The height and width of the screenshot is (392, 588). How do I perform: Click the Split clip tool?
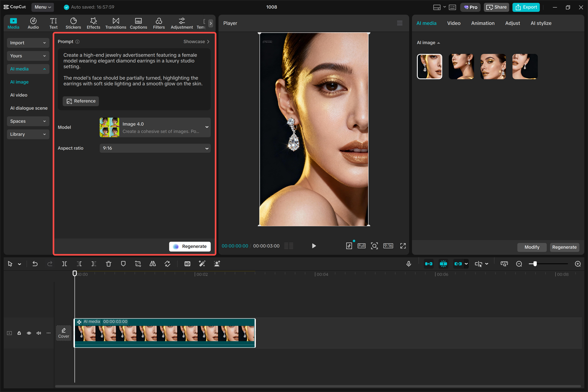(x=64, y=264)
